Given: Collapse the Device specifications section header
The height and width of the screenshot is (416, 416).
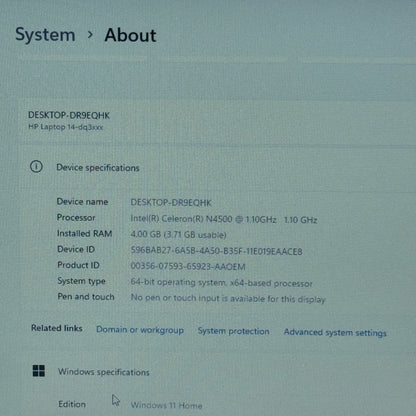Looking at the screenshot, I should point(98,168).
